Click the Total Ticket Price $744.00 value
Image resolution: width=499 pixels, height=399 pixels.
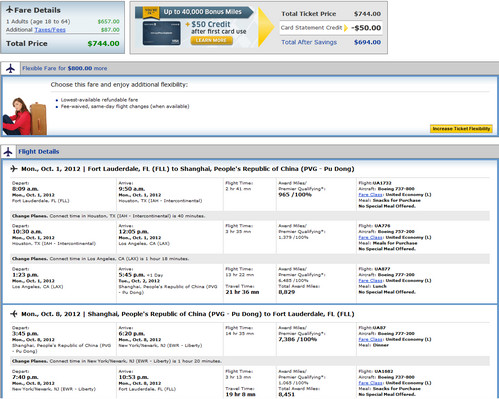pos(367,14)
